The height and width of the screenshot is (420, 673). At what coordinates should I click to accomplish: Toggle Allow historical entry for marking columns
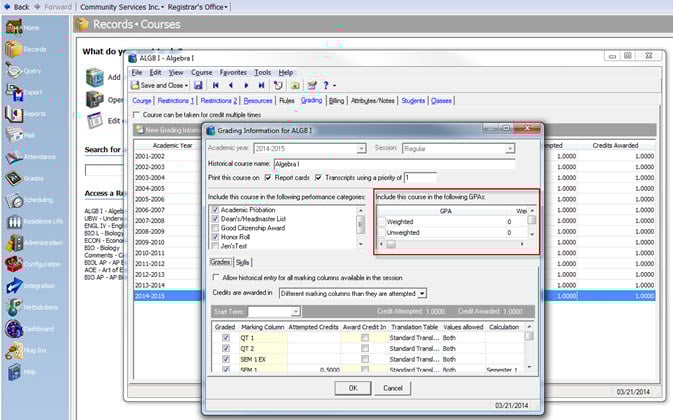coord(216,278)
